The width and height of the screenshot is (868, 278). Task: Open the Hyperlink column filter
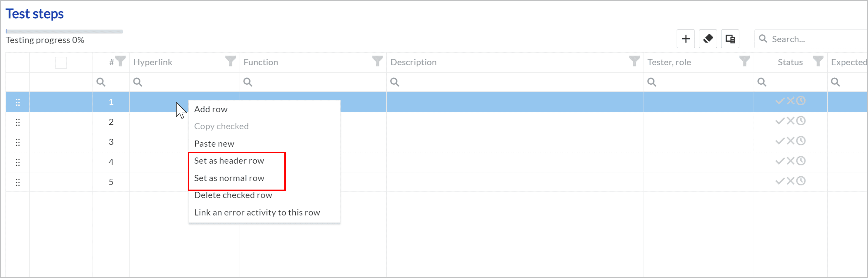[230, 61]
